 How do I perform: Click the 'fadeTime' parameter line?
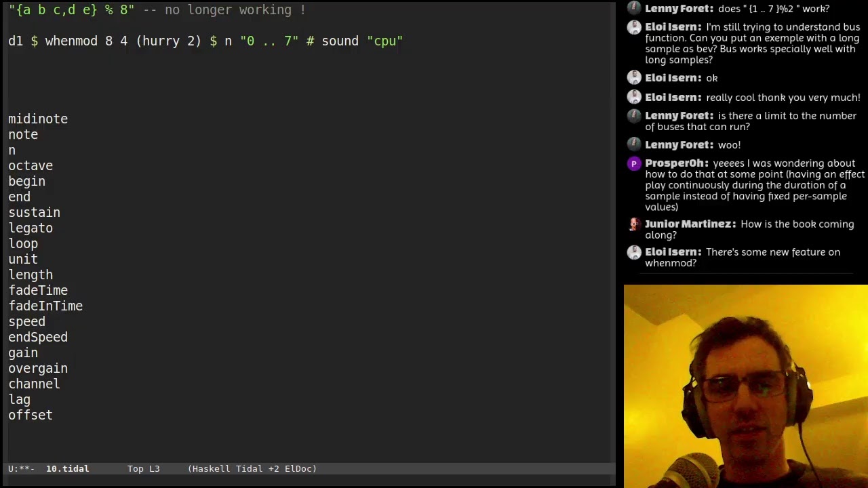38,291
